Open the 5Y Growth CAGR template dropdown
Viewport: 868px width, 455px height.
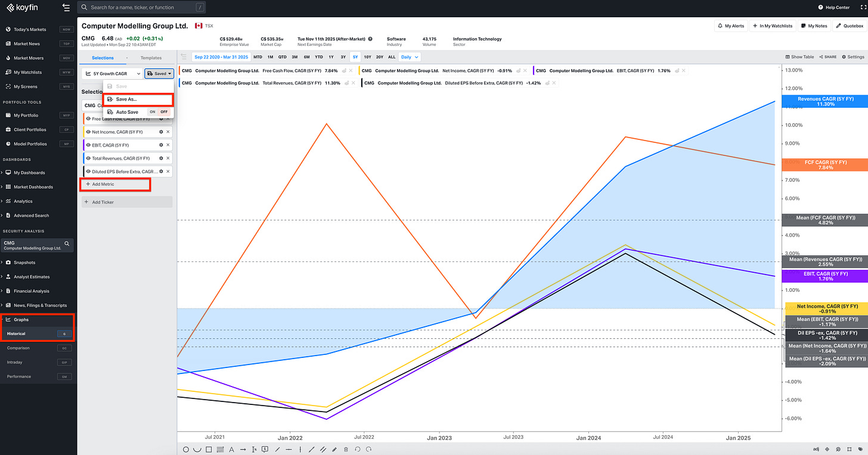pos(112,74)
